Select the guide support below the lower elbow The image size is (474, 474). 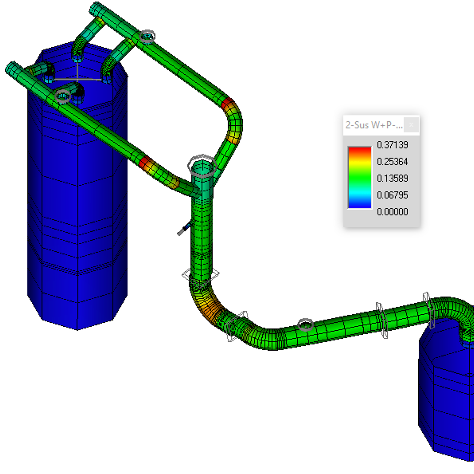[x=237, y=326]
